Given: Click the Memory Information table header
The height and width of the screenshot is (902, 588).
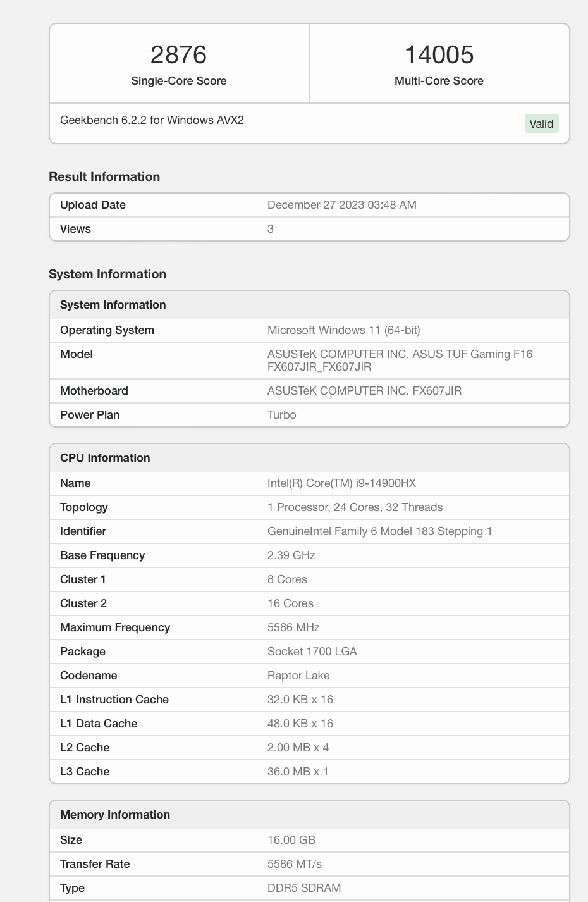Looking at the screenshot, I should click(115, 815).
